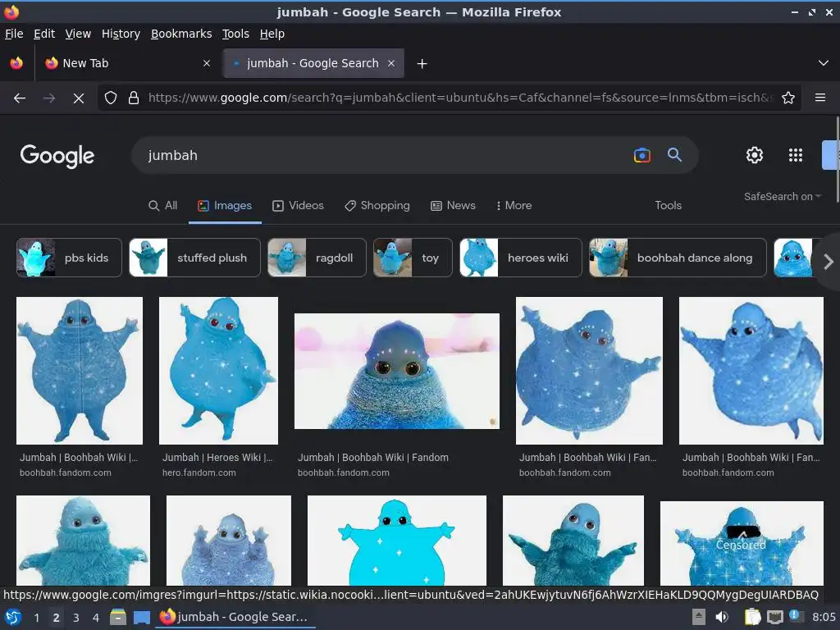840x630 pixels.
Task: Open the View menu
Action: [78, 34]
